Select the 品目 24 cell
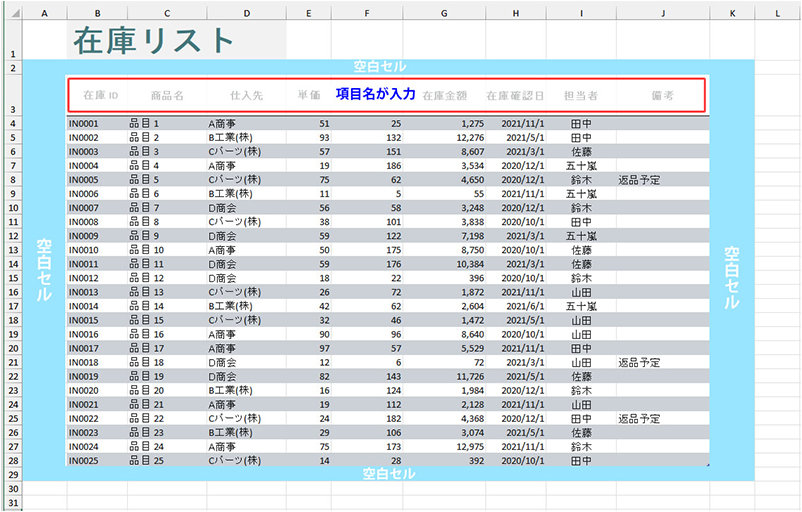Screen dimensions: 802x512 click(167, 447)
